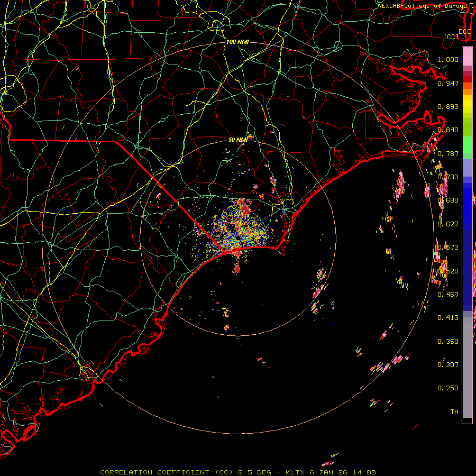Click the 50 NMI range ring label
Screen dimensions: 476x476
pos(237,140)
